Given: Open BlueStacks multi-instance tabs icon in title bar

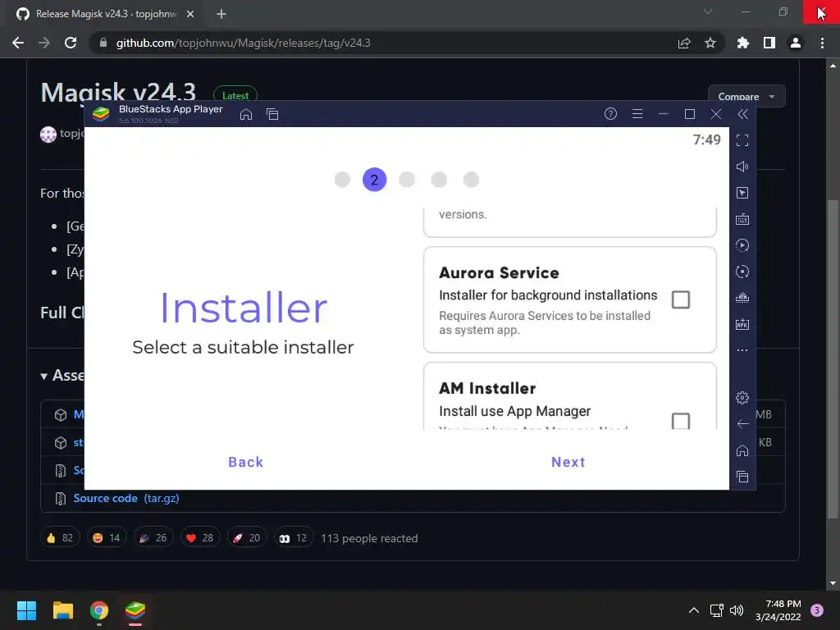Looking at the screenshot, I should click(x=272, y=114).
